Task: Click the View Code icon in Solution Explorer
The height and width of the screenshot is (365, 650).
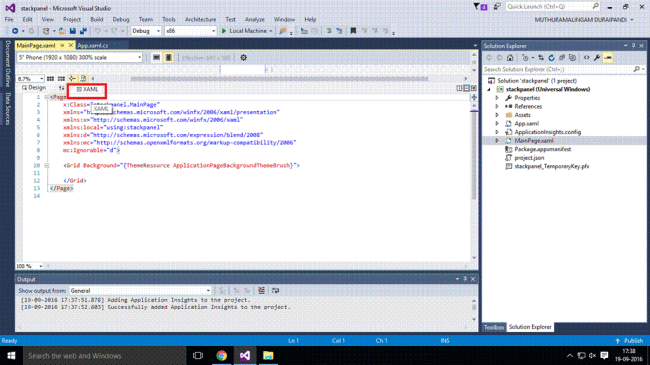Action: (586, 58)
